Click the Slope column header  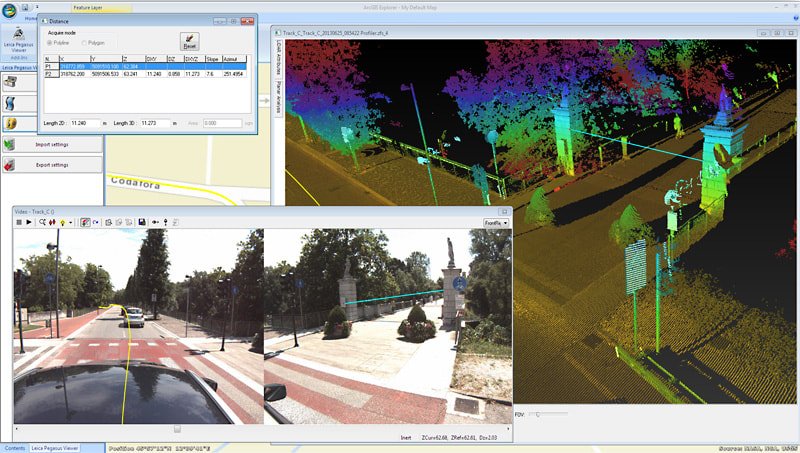coord(213,59)
